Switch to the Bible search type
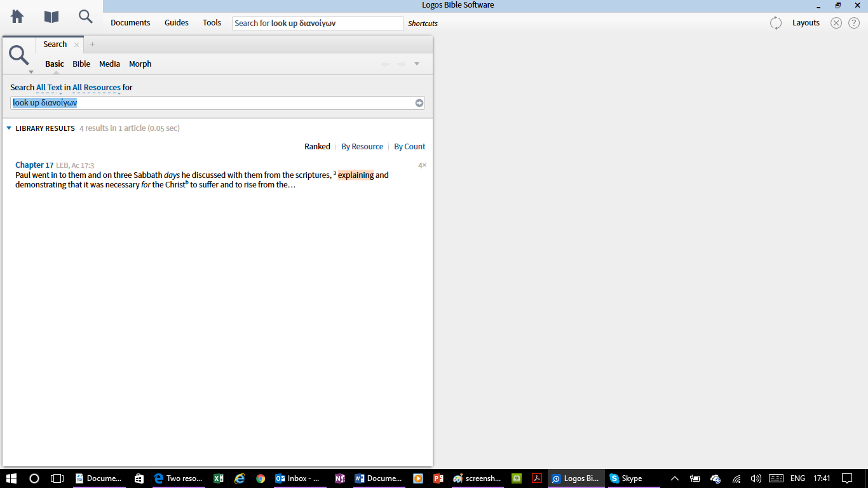Image resolution: width=868 pixels, height=488 pixels. [x=81, y=64]
